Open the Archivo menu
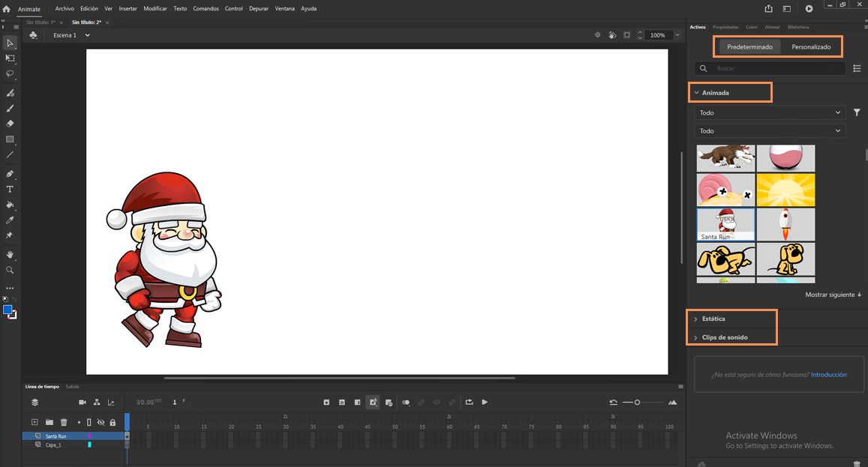This screenshot has width=868, height=467. pyautogui.click(x=65, y=8)
